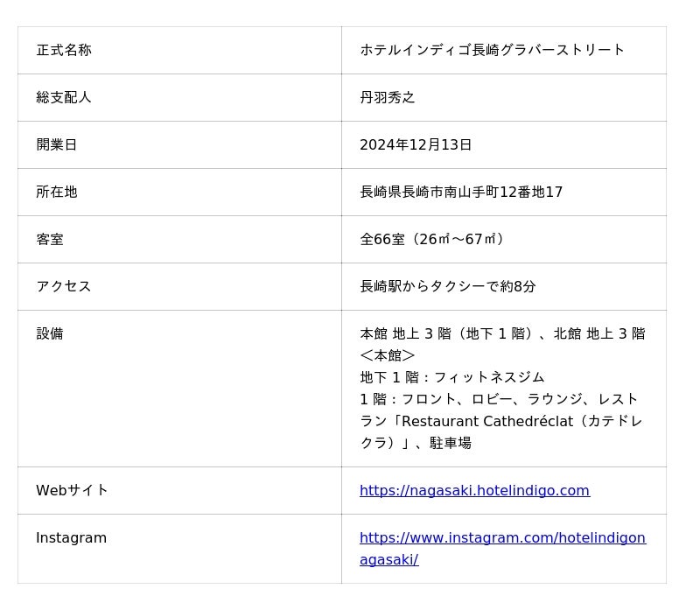700x610 pixels.
Task: Click the 客室 label cell
Action: [50, 240]
